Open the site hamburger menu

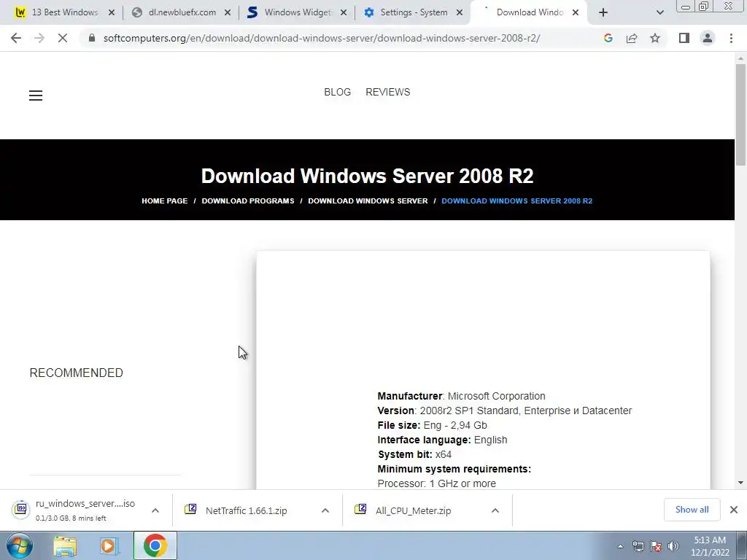tap(36, 96)
